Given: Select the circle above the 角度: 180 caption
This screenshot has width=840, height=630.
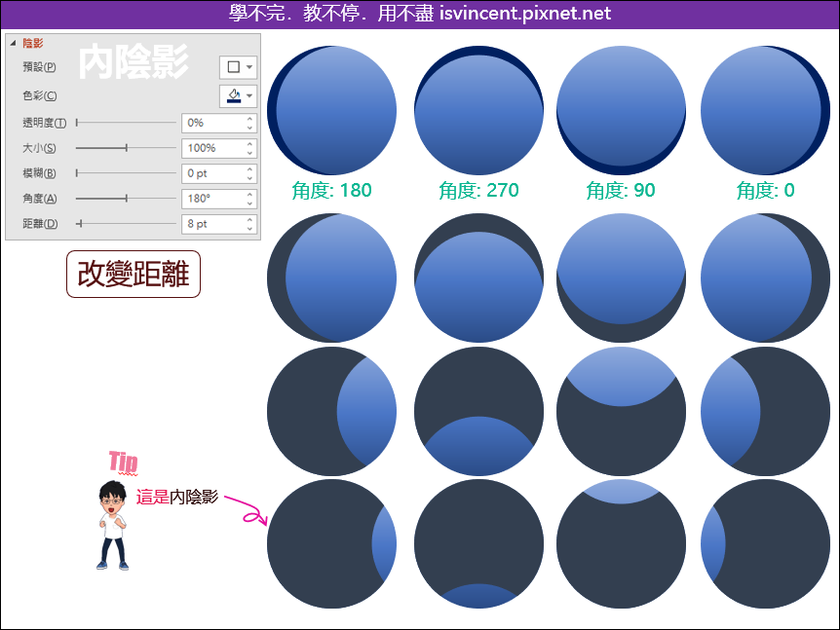Looking at the screenshot, I should [331, 110].
